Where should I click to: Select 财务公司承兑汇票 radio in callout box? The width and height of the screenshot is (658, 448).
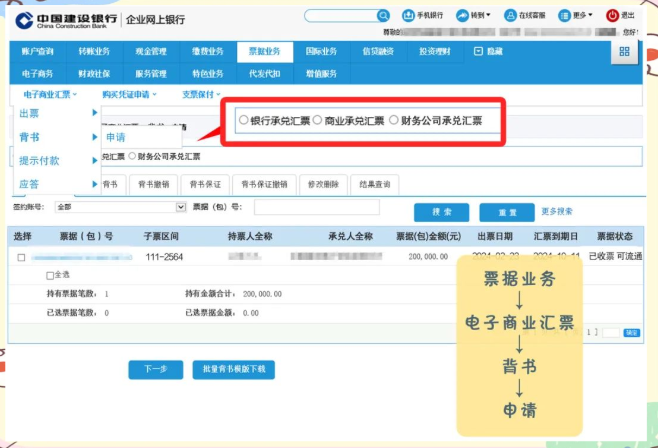[x=393, y=120]
